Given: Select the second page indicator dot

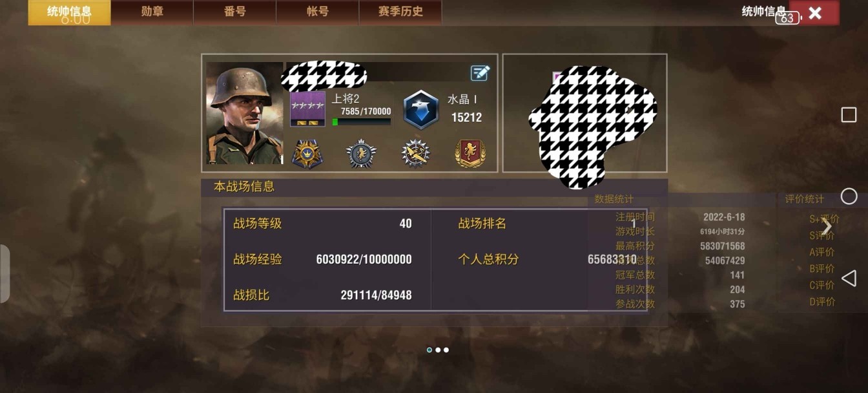Looking at the screenshot, I should click(x=438, y=350).
